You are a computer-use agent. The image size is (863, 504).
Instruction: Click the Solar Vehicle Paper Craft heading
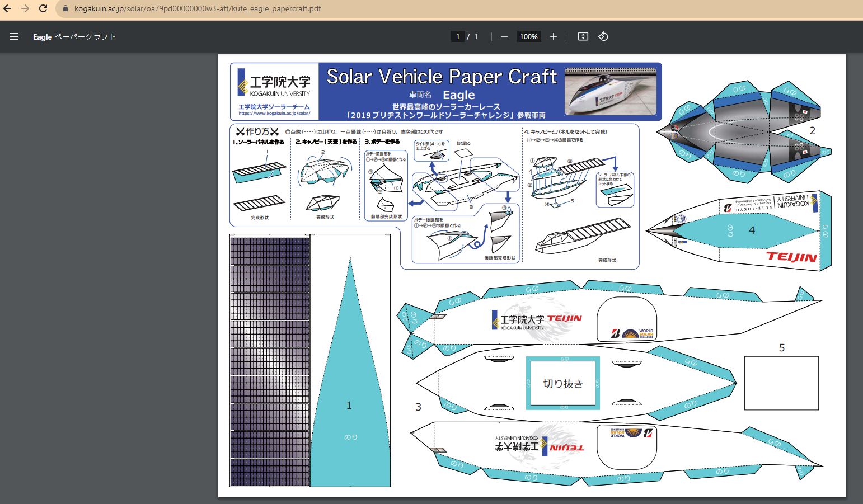tap(442, 77)
